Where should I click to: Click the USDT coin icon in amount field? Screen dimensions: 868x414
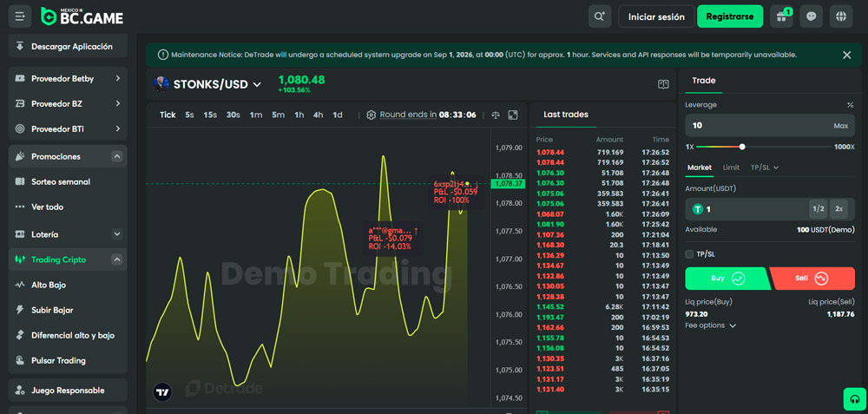click(698, 209)
